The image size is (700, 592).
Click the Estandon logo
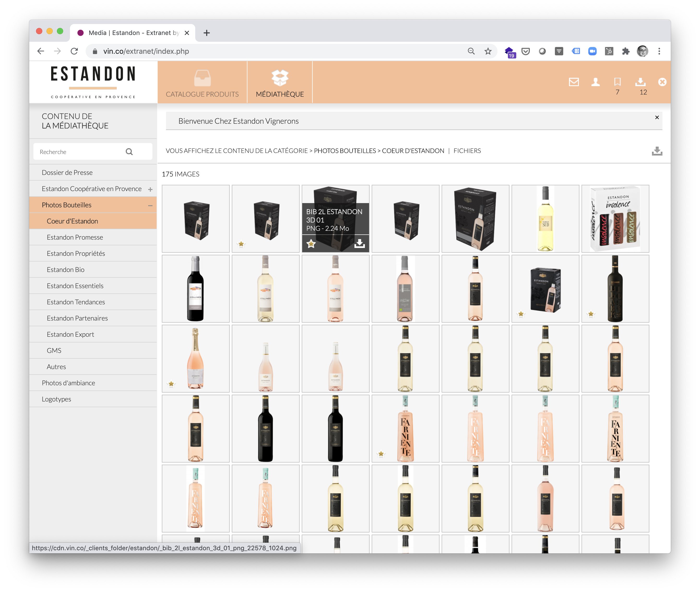coord(93,82)
